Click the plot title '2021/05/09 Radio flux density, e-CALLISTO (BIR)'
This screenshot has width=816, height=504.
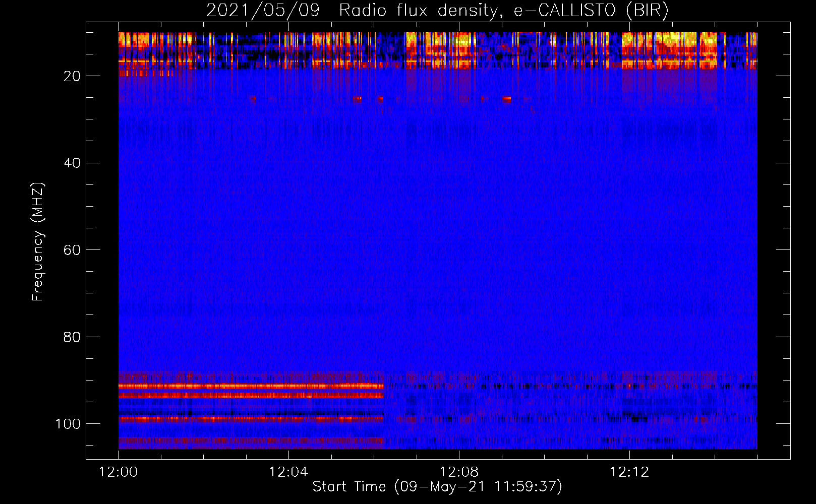pos(437,10)
